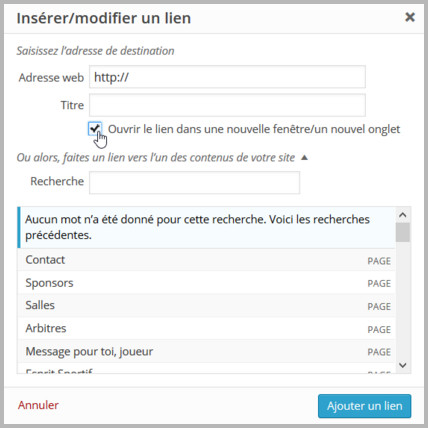Select the Arbitres page result

[206, 328]
